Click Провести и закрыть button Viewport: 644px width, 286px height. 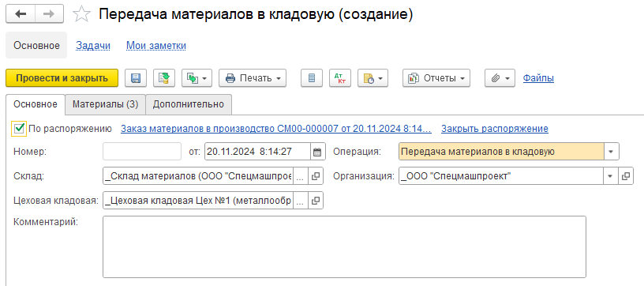pos(62,78)
